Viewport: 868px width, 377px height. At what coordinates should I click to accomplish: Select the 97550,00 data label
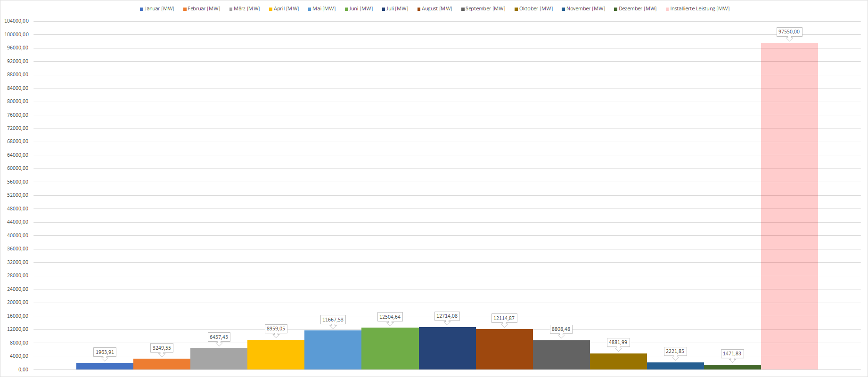pos(789,32)
